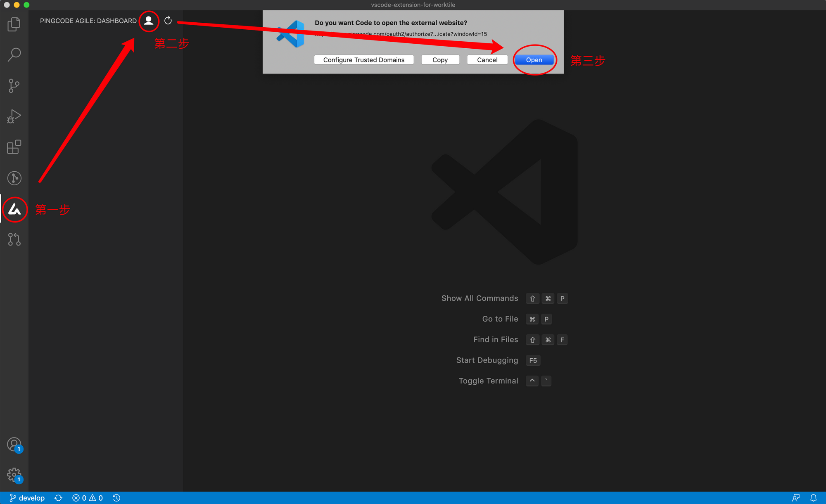Open the Pull Requests view icon

click(14, 239)
